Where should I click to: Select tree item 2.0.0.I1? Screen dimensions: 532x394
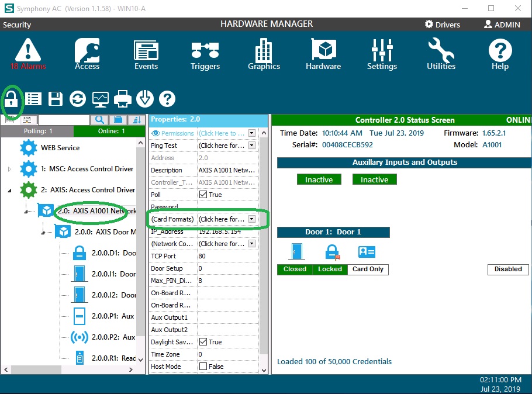113,274
